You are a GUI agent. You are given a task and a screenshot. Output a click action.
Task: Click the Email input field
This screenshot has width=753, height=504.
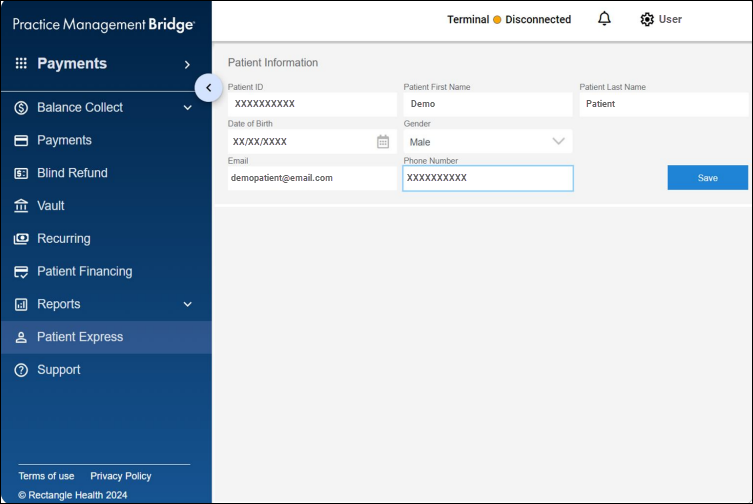[x=311, y=178]
